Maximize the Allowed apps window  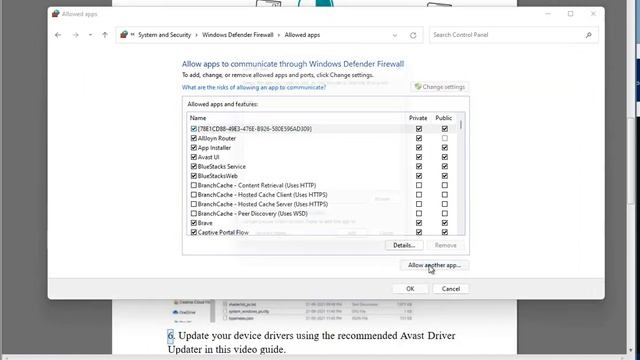pyautogui.click(x=571, y=14)
